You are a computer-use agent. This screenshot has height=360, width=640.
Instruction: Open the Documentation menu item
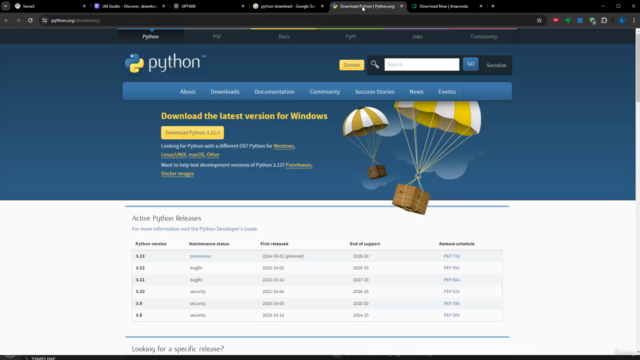[x=275, y=91]
